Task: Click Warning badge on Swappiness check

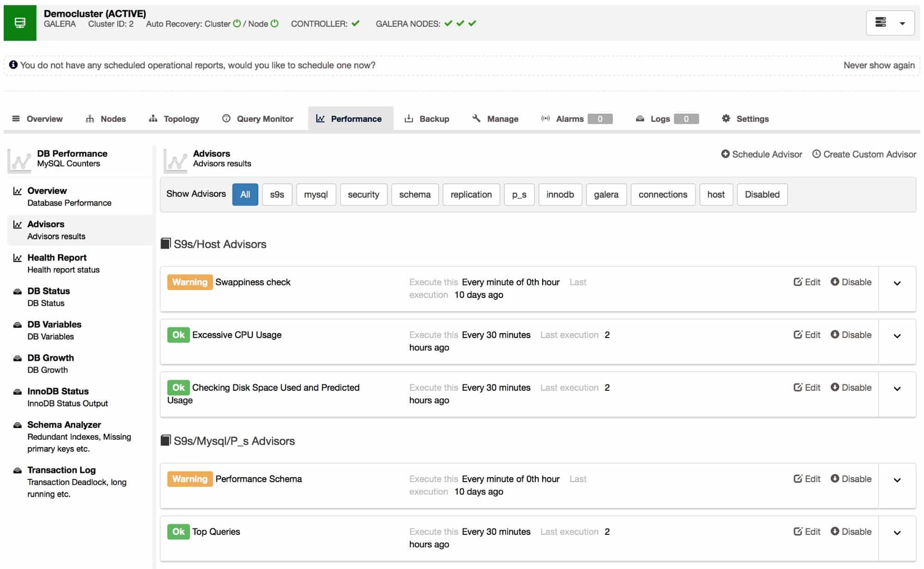Action: pyautogui.click(x=190, y=282)
